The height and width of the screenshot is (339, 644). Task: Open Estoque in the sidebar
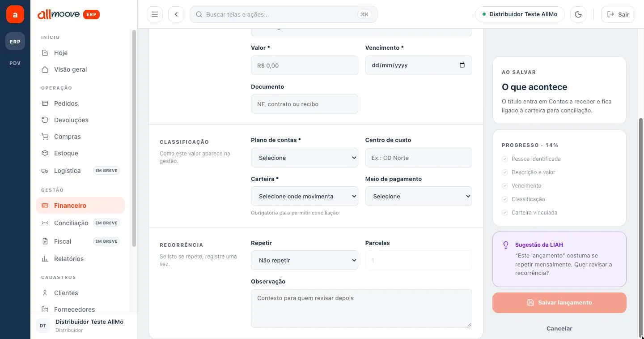tap(80, 153)
